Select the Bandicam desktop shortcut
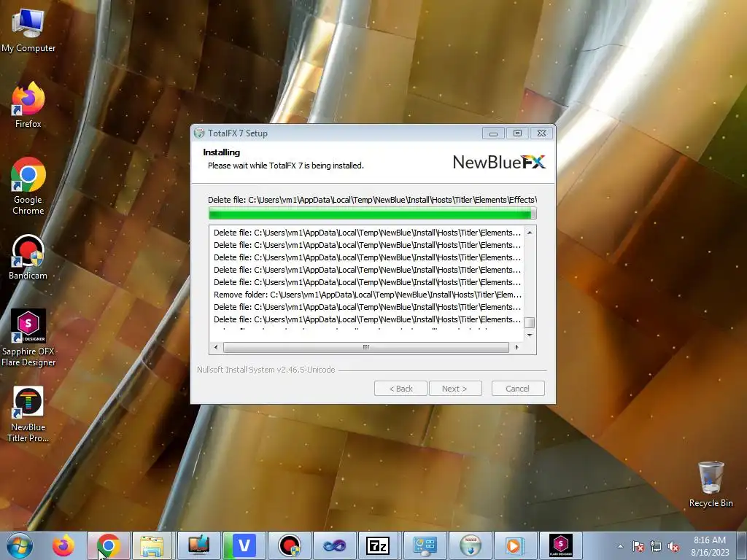The image size is (747, 560). point(28,257)
